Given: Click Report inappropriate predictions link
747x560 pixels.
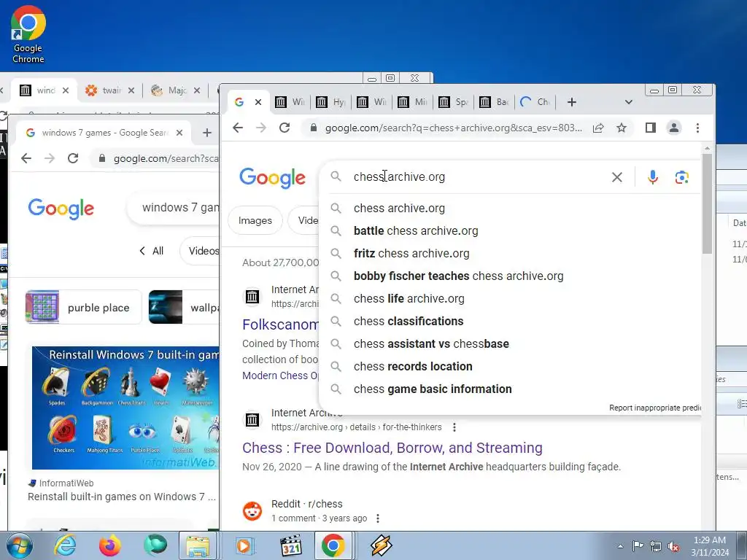Looking at the screenshot, I should 654,408.
